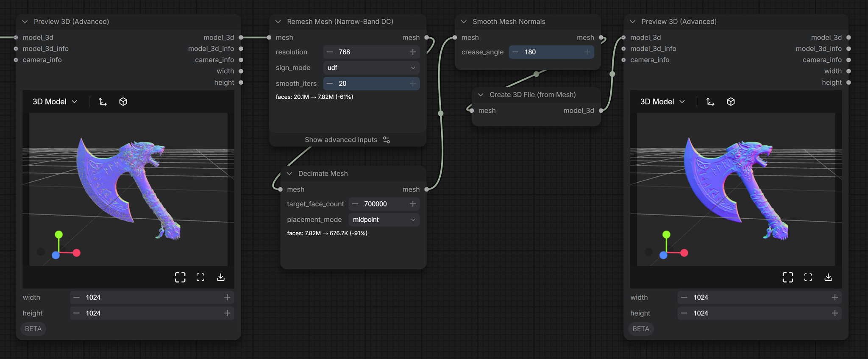Click the download icon in left Preview 3D
Image resolution: width=868 pixels, height=359 pixels.
221,277
